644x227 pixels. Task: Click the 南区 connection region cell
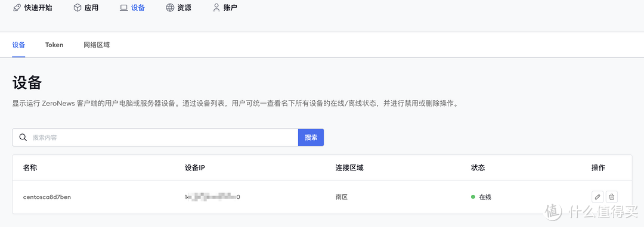click(x=342, y=197)
